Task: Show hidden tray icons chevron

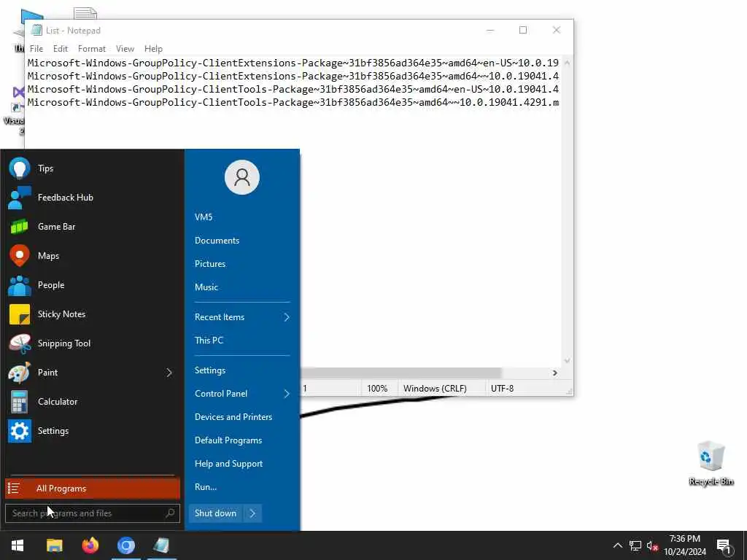Action: coord(617,545)
